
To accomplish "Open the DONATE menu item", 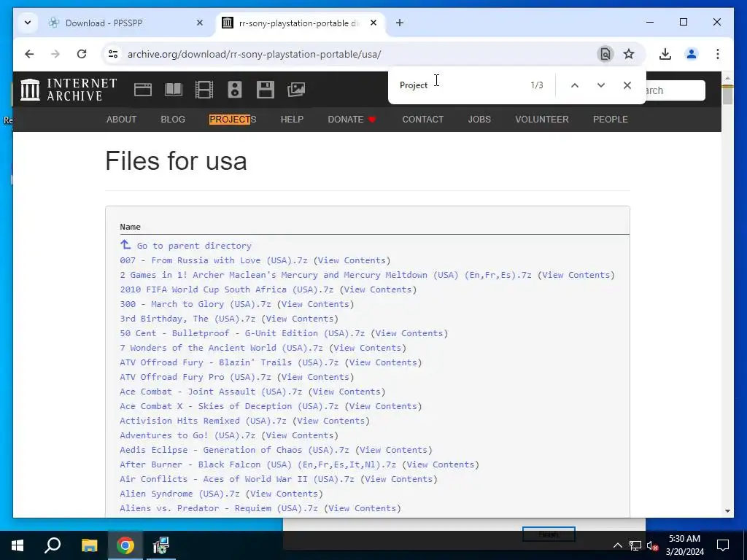I will click(x=352, y=120).
